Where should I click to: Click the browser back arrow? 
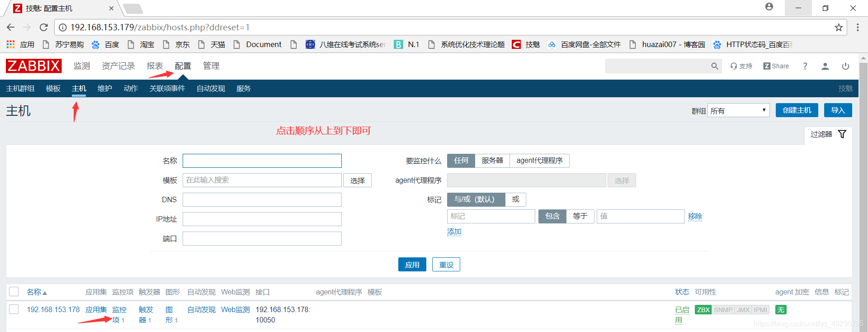point(11,27)
